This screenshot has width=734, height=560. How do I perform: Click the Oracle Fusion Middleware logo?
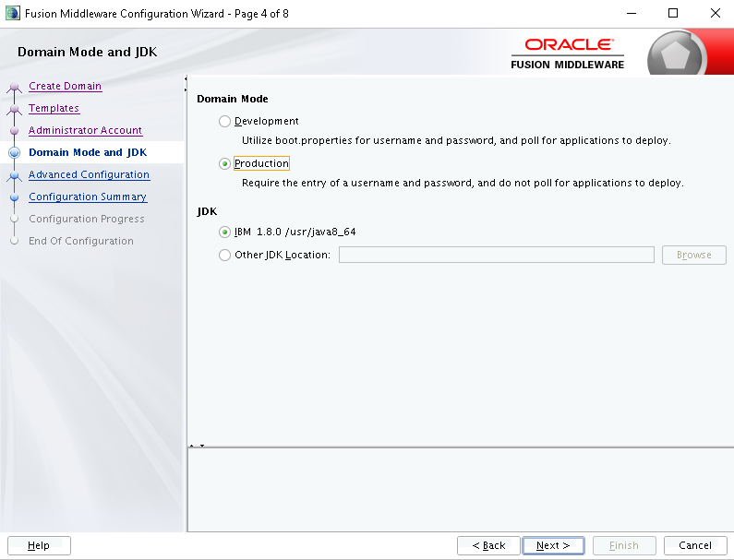click(568, 54)
